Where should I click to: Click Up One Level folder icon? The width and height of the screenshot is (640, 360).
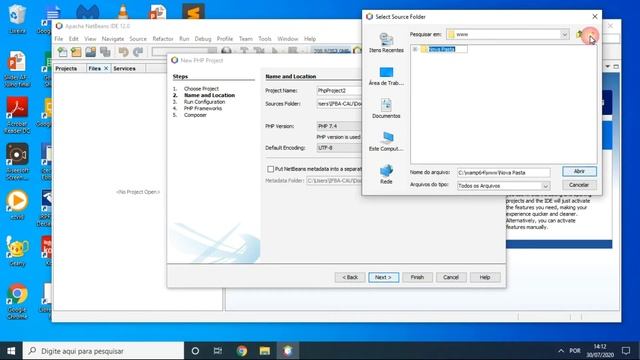click(579, 34)
